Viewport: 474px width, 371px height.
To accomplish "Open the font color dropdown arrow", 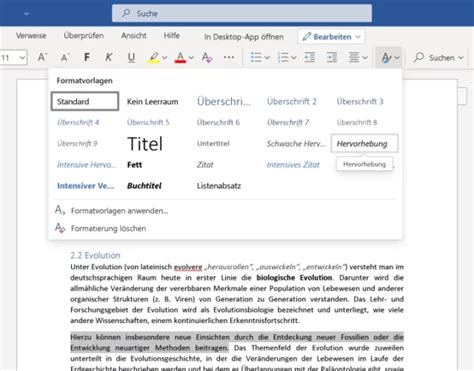I will tap(191, 58).
